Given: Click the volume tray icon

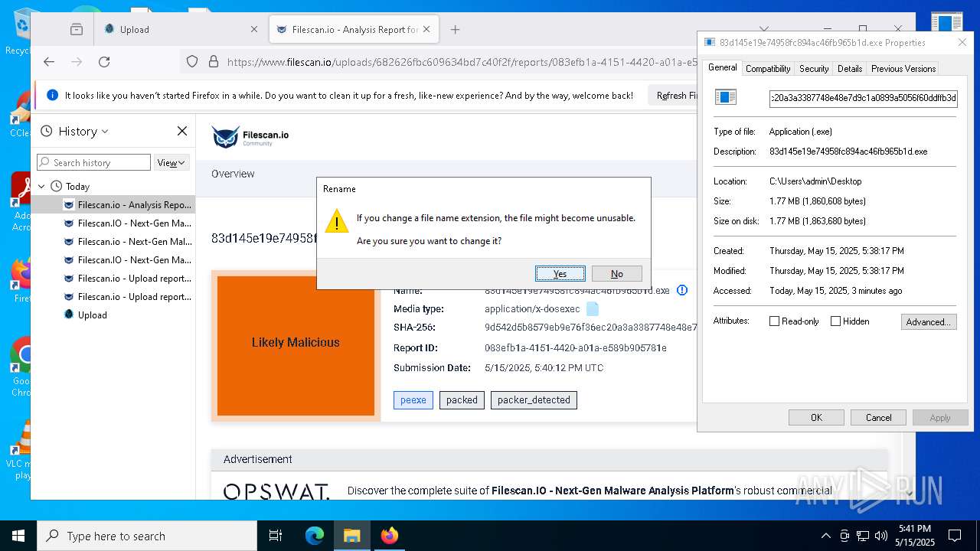Looking at the screenshot, I should click(x=881, y=536).
